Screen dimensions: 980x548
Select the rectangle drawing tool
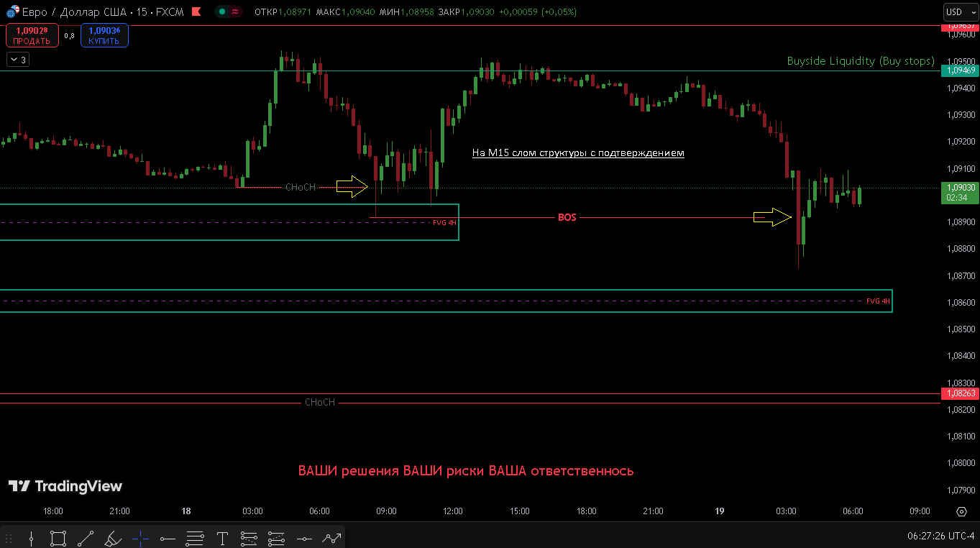pos(58,538)
